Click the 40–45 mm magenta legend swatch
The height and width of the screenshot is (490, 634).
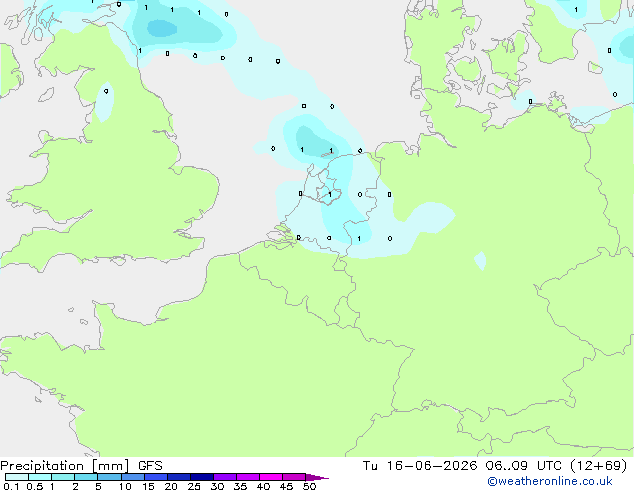(271, 477)
